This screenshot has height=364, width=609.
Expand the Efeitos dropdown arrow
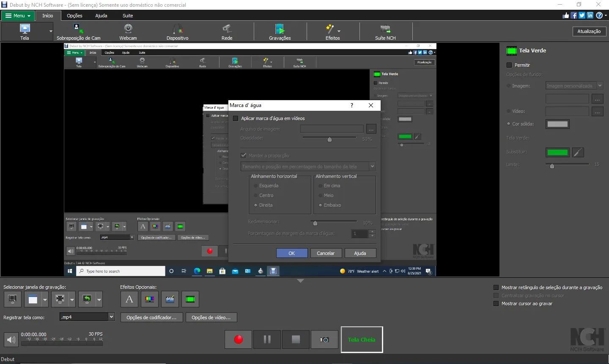pyautogui.click(x=339, y=31)
